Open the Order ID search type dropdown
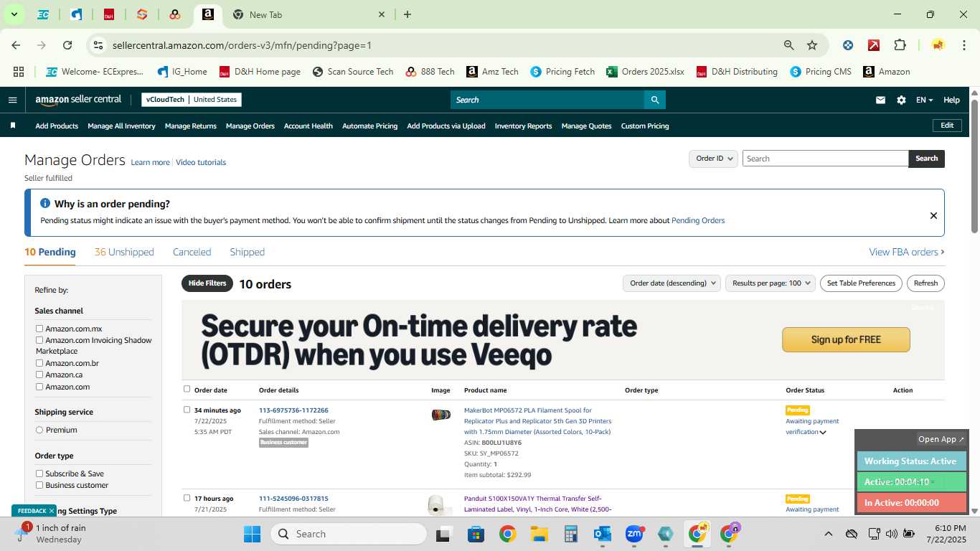The height and width of the screenshot is (551, 980). (x=713, y=159)
